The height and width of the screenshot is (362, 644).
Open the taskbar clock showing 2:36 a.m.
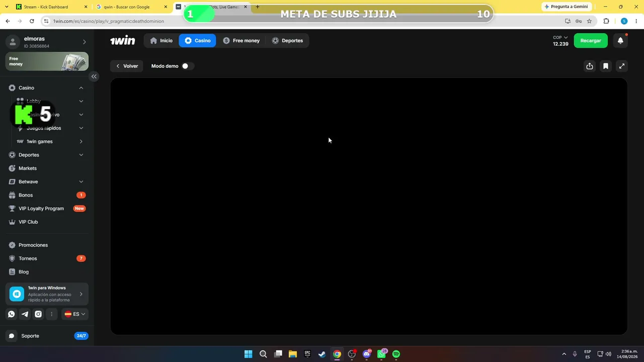tap(628, 354)
